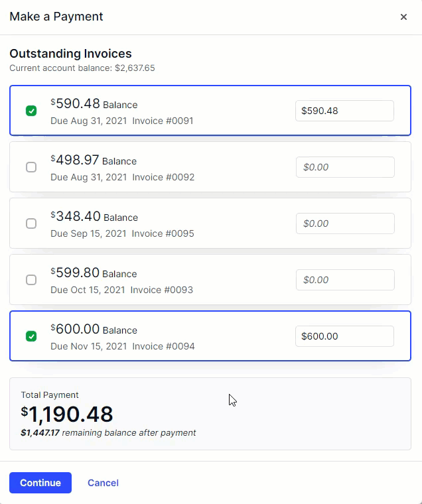This screenshot has height=504, width=422.
Task: Click the invoice due Nov 15, 2021
Action: 210,336
